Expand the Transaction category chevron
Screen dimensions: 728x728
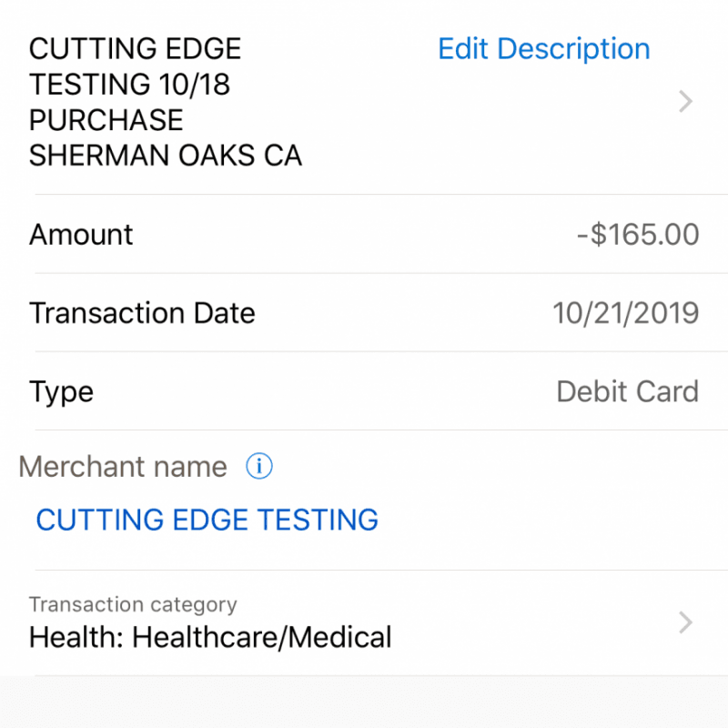coord(686,623)
